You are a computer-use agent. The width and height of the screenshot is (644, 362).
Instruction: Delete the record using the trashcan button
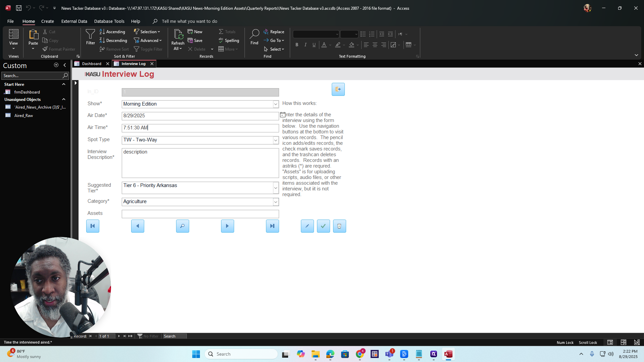point(339,226)
